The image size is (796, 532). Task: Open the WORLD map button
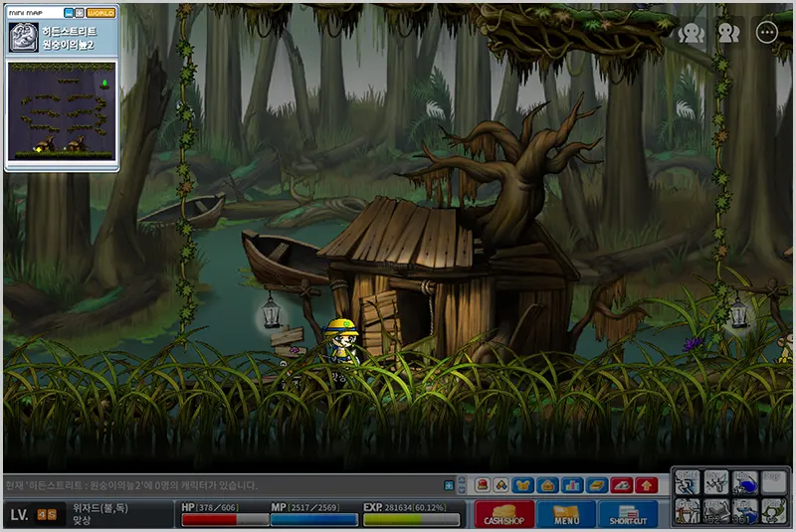[x=100, y=13]
